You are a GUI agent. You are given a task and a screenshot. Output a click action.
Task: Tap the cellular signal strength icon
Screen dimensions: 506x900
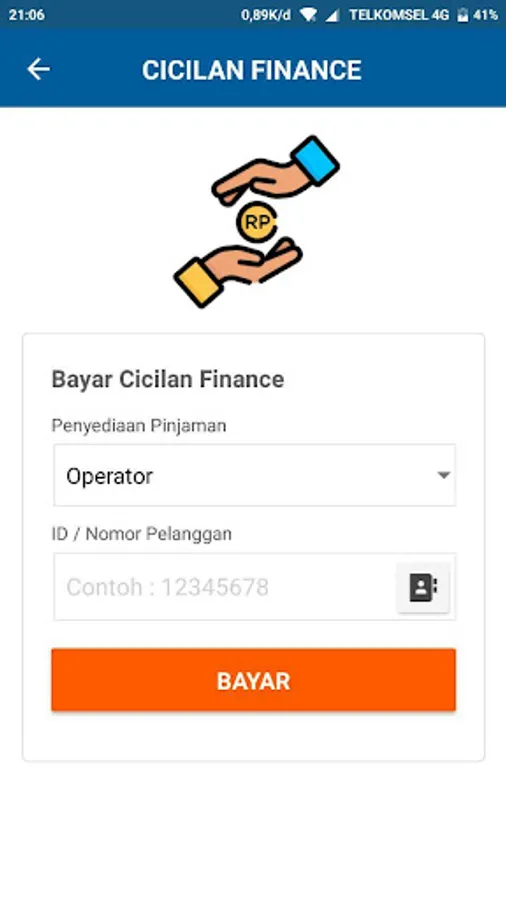[332, 15]
